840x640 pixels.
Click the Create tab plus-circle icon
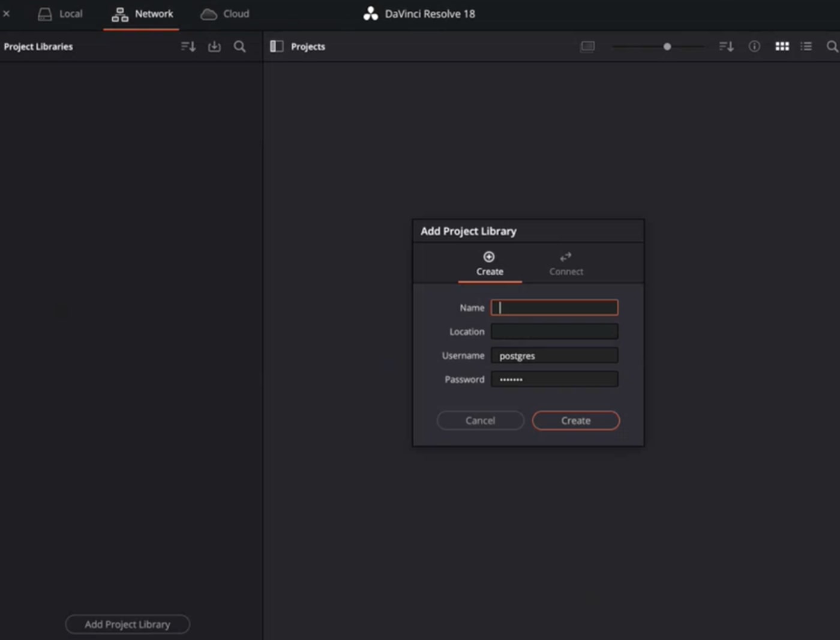coord(489,257)
